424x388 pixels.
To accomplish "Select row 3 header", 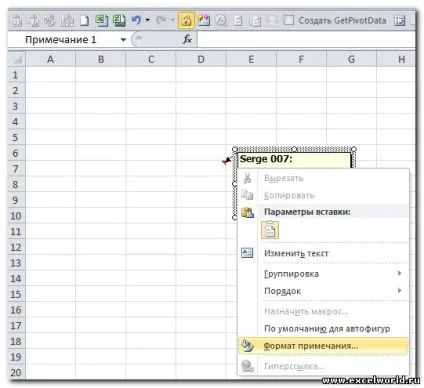I will tap(16, 106).
